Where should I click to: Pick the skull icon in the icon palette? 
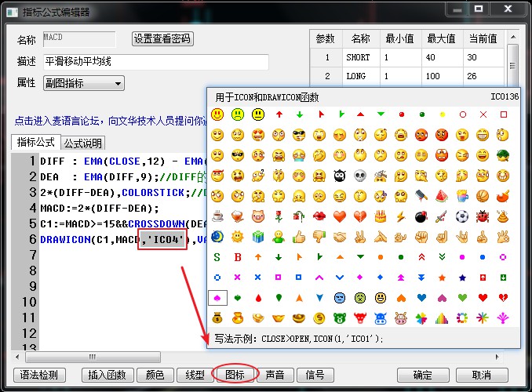360,175
